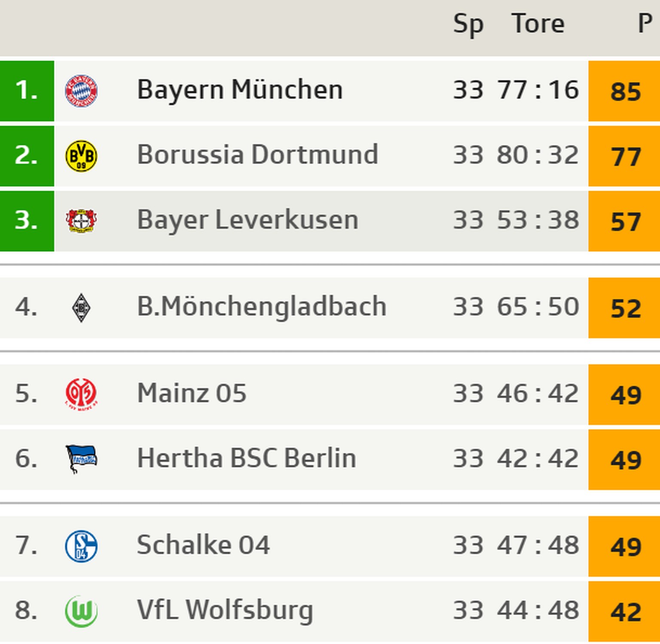Click the Borussia Dortmund BVB logo

81,156
